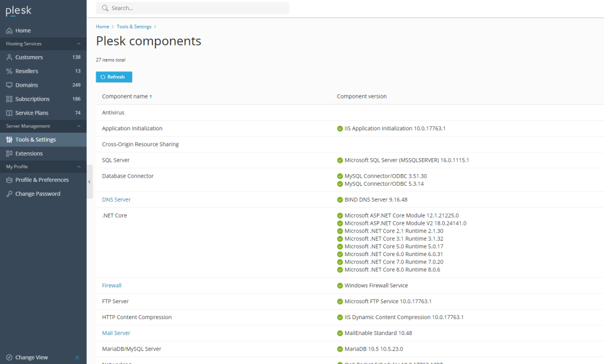Refresh the components list
The width and height of the screenshot is (604, 364).
[x=114, y=77]
